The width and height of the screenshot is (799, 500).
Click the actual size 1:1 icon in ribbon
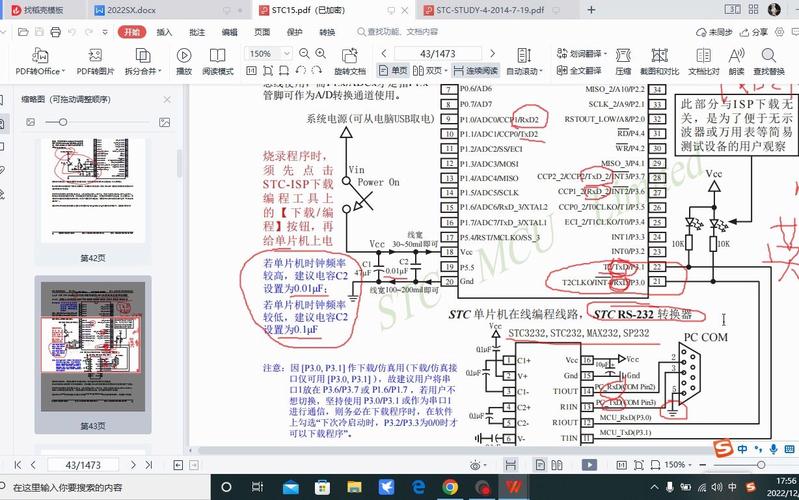[251, 70]
